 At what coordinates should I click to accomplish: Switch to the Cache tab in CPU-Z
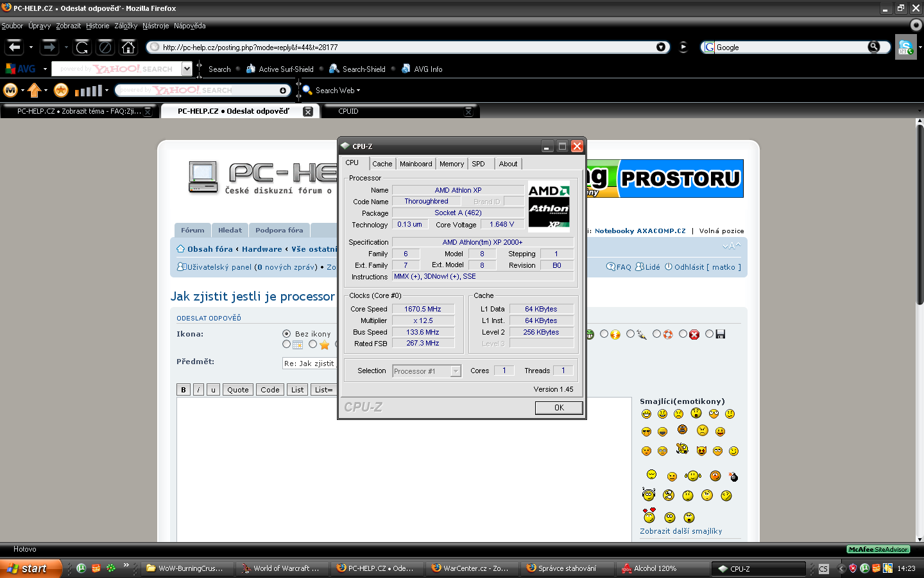tap(382, 164)
